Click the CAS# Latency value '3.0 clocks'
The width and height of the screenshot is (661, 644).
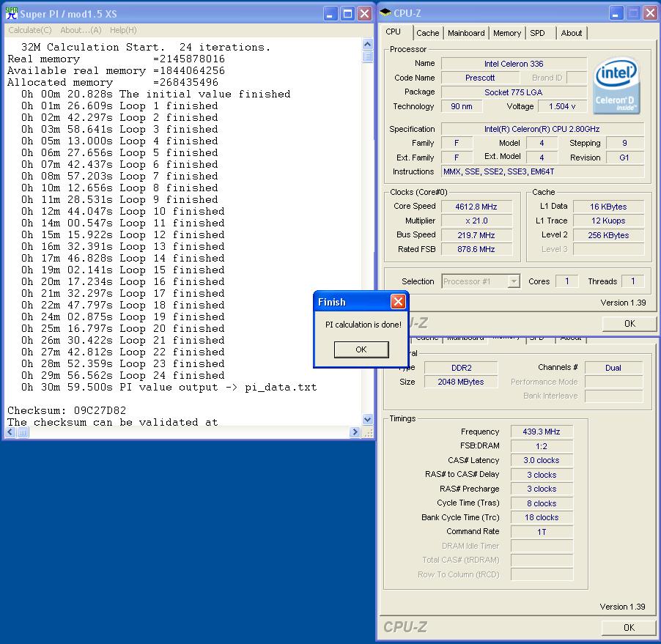coord(542,460)
